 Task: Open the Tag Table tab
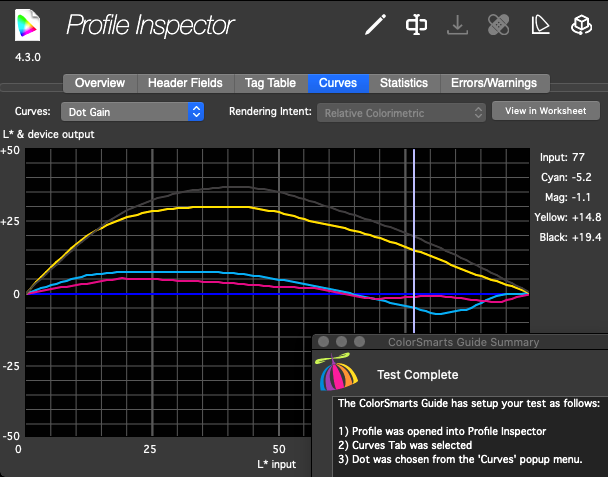tap(271, 83)
